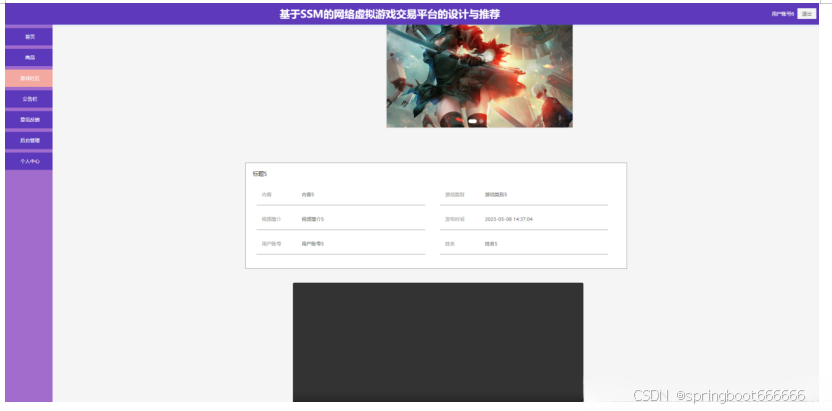Open the 意见反馈 feedback page

coord(29,120)
